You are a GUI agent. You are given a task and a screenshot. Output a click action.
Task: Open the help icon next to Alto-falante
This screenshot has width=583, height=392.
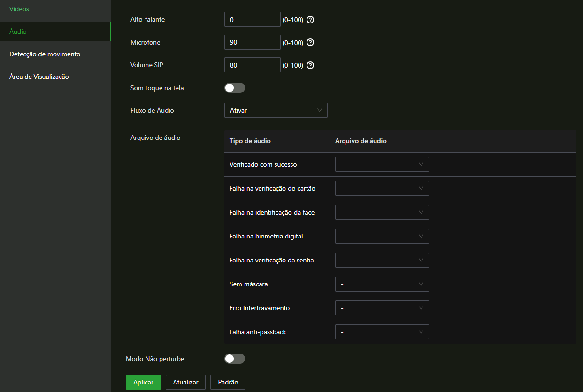[x=310, y=20]
